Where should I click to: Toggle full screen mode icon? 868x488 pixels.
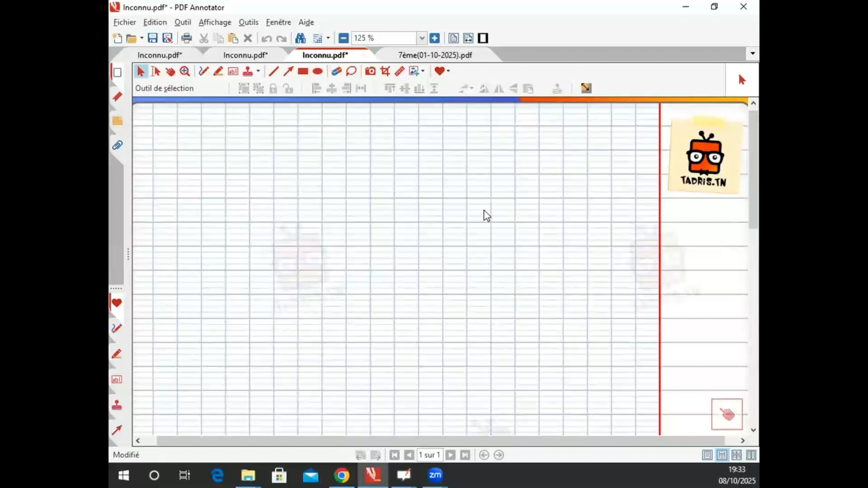click(x=483, y=38)
